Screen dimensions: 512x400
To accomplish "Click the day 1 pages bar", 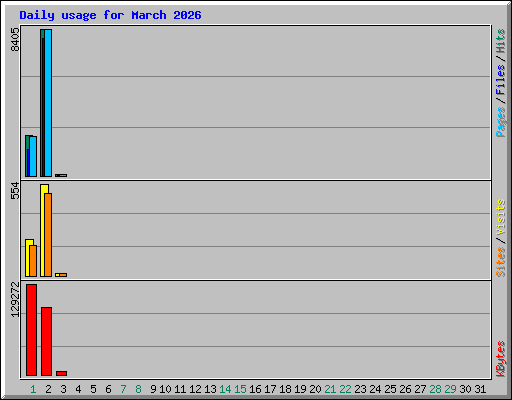I will click(x=33, y=156).
